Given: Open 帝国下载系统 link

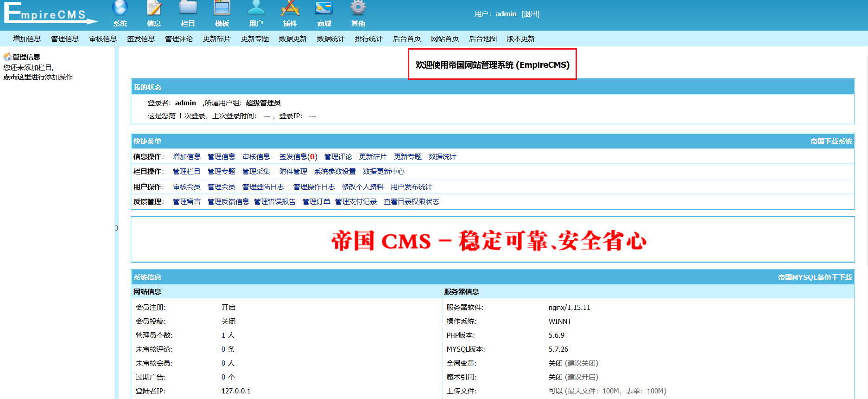Looking at the screenshot, I should tap(831, 142).
